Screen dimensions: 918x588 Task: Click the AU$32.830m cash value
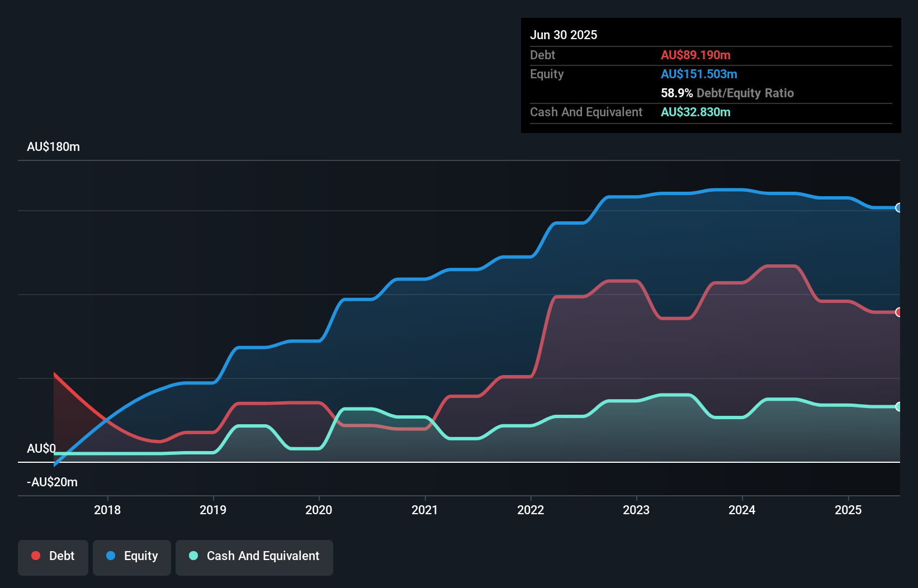pos(695,112)
